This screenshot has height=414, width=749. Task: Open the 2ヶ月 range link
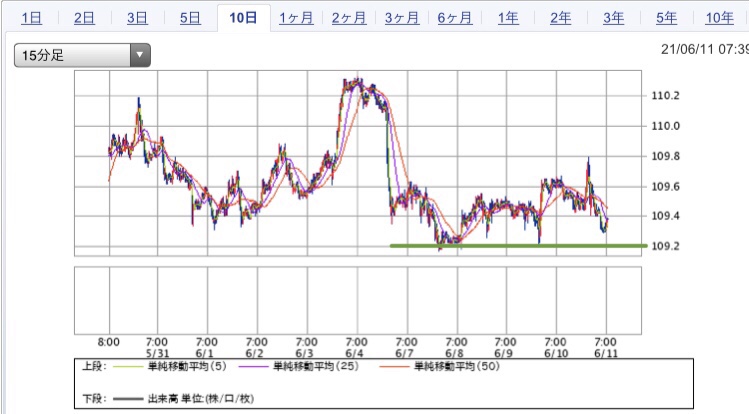(x=349, y=18)
